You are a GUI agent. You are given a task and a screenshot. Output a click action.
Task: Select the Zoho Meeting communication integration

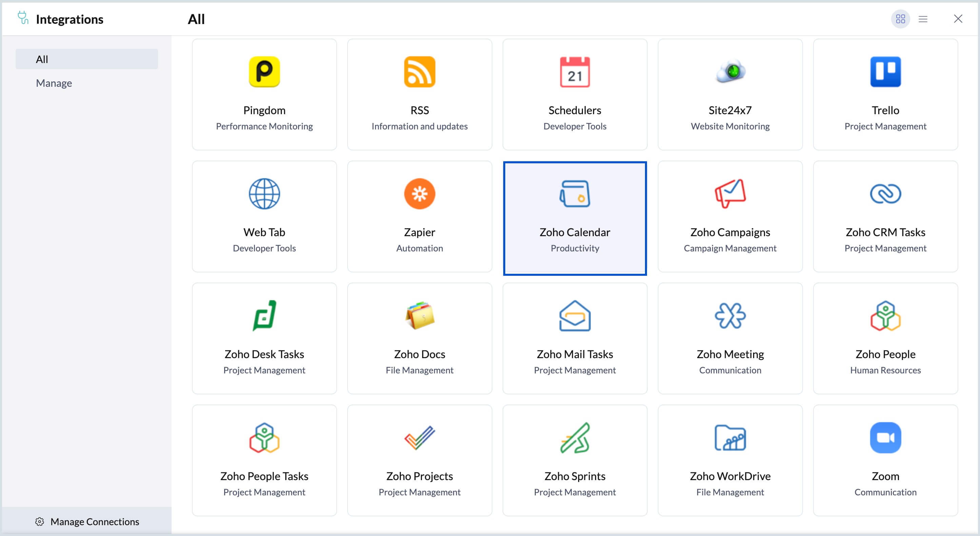click(x=730, y=338)
